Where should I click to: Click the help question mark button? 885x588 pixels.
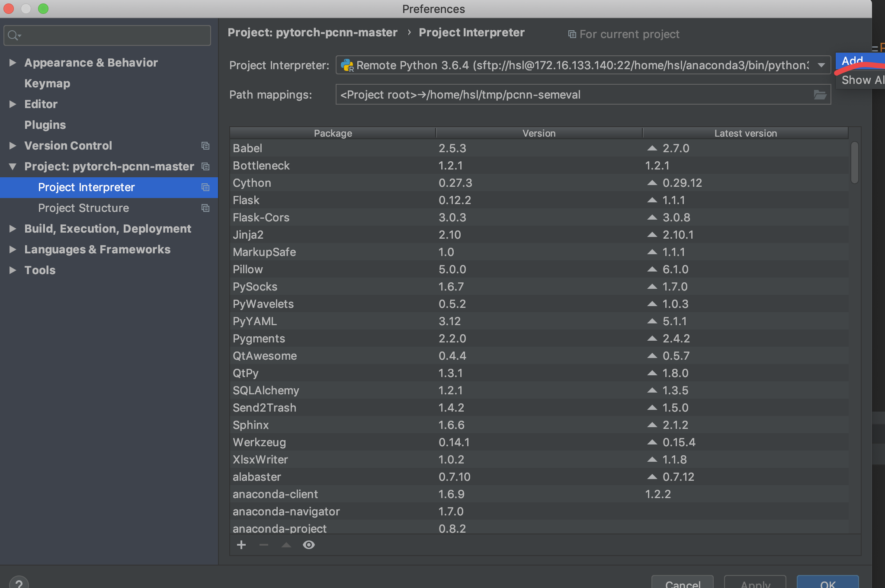19,583
